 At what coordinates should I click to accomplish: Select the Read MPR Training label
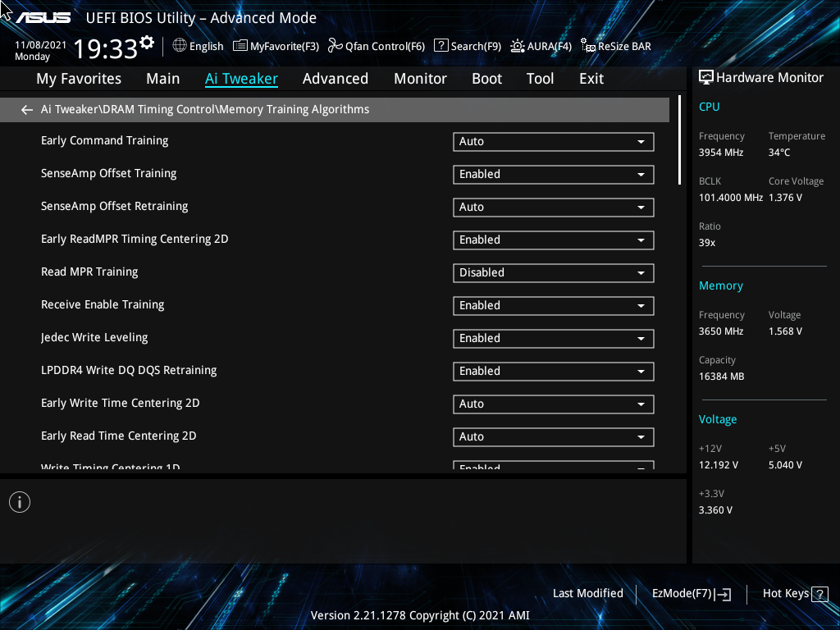[89, 272]
